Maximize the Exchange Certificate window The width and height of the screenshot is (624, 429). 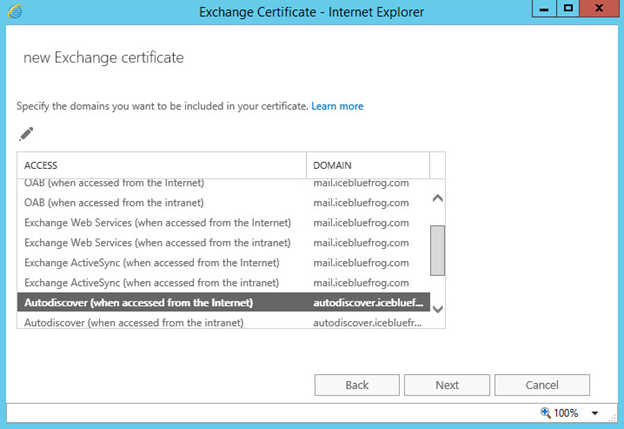pos(568,8)
